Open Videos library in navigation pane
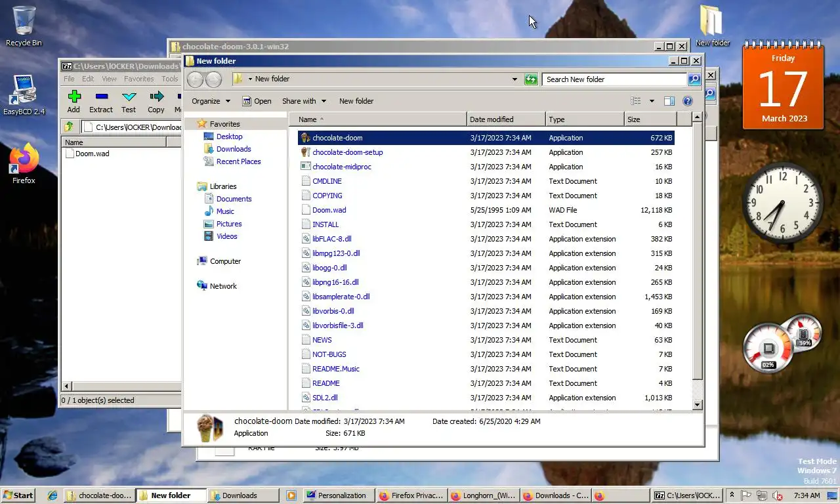 coord(227,236)
